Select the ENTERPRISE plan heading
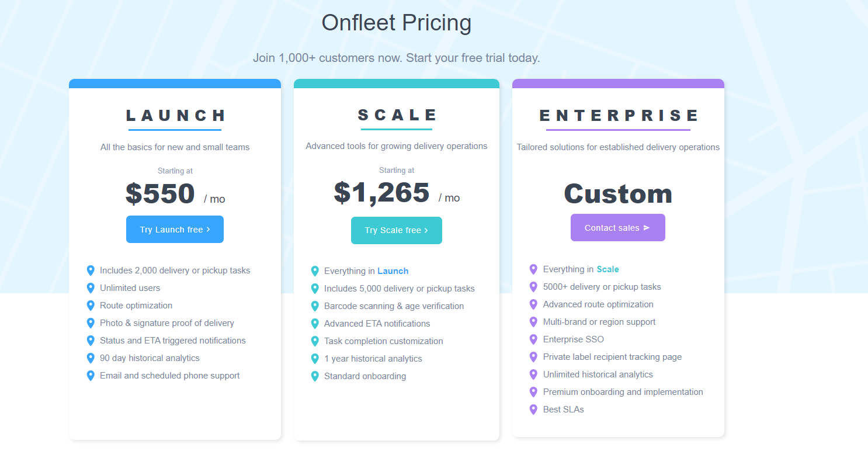This screenshot has height=458, width=868. pos(618,115)
